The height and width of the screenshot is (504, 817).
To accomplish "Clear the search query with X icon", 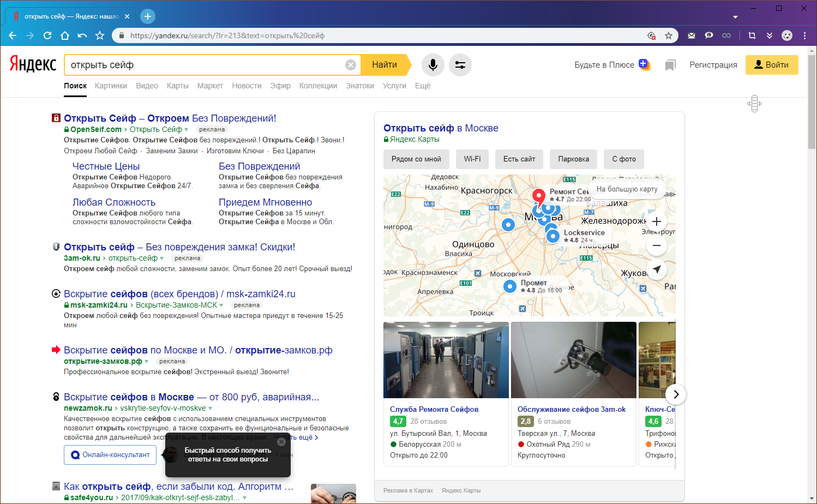I will coord(351,65).
